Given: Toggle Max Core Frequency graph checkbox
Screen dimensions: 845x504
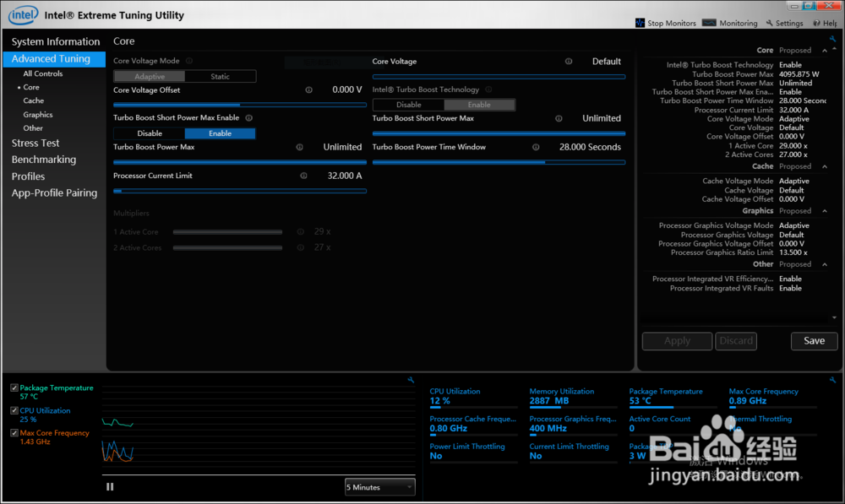Looking at the screenshot, I should pyautogui.click(x=14, y=433).
